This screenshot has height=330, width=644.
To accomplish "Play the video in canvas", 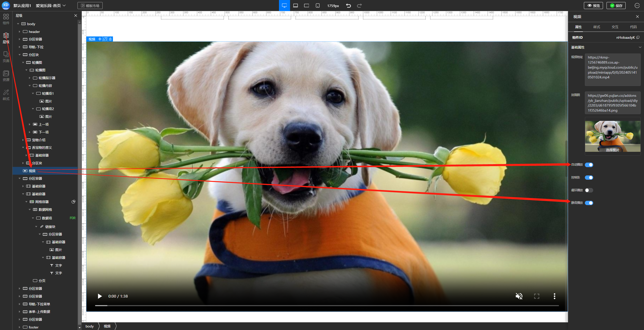I will 100,296.
